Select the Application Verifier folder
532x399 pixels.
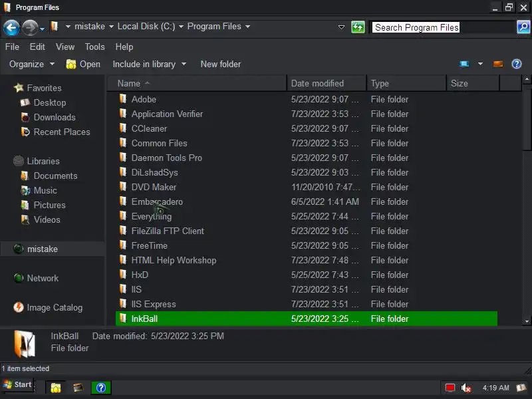(167, 114)
